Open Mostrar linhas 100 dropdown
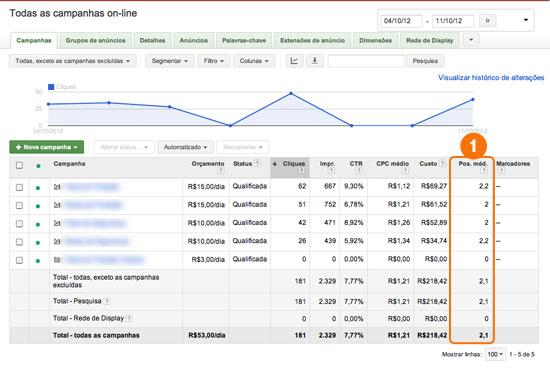This screenshot has height=368, width=550. tap(495, 354)
